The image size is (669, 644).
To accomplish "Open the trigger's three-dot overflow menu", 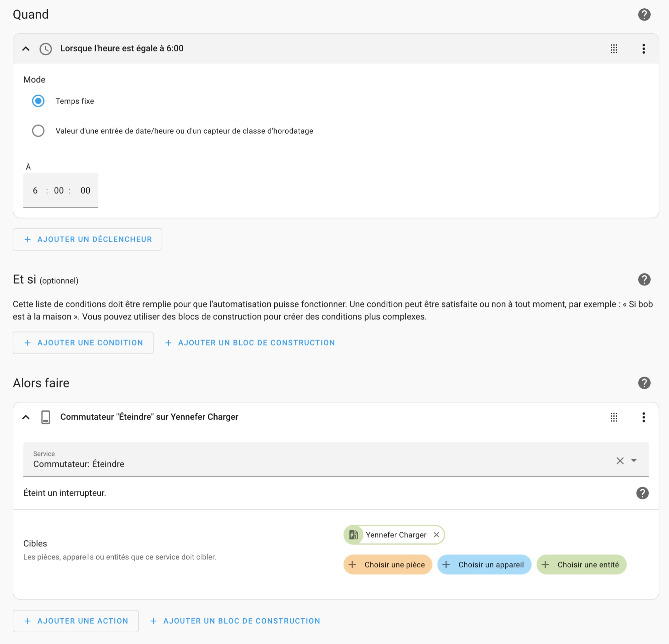I will 643,49.
